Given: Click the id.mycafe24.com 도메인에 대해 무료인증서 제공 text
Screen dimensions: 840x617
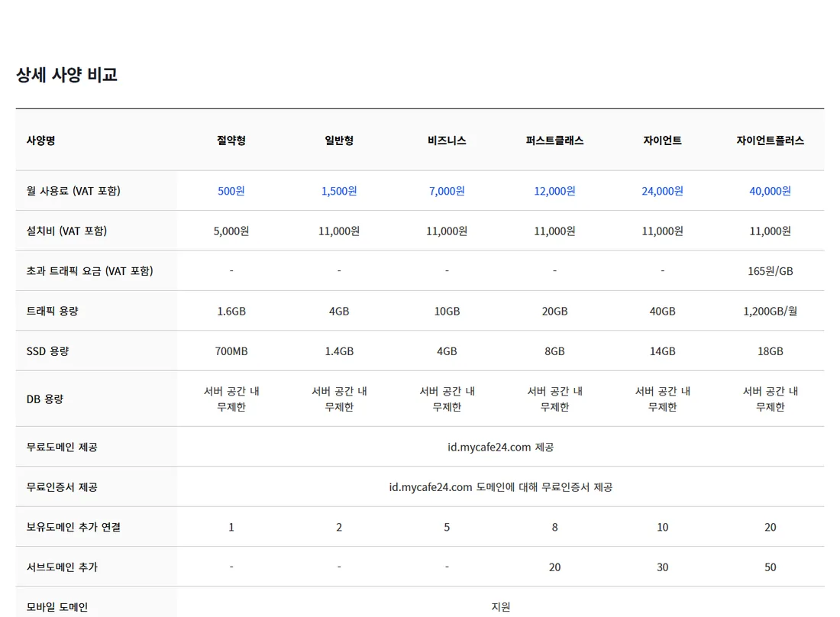Looking at the screenshot, I should (x=500, y=487).
